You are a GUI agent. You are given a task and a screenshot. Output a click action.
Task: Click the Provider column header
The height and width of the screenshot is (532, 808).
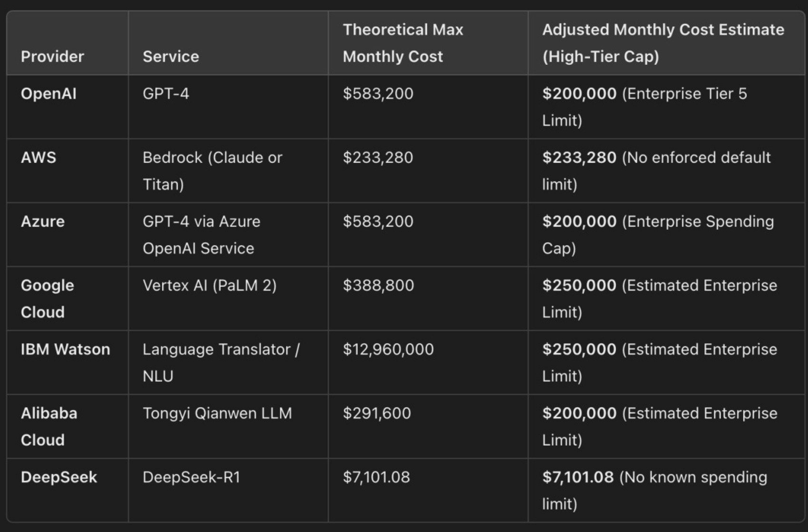coord(52,57)
